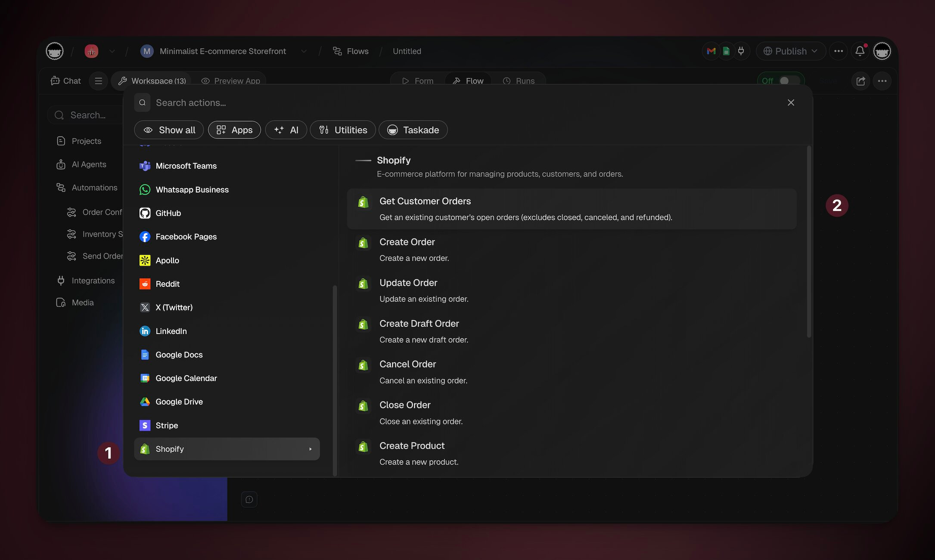Choose Google Drive in the apps list
This screenshot has height=560, width=935.
[x=179, y=402]
